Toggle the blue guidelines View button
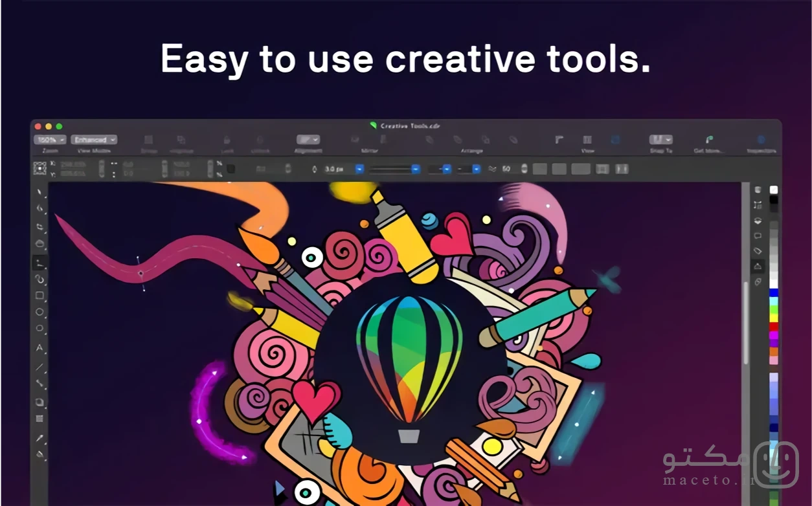The width and height of the screenshot is (812, 506). [x=616, y=140]
